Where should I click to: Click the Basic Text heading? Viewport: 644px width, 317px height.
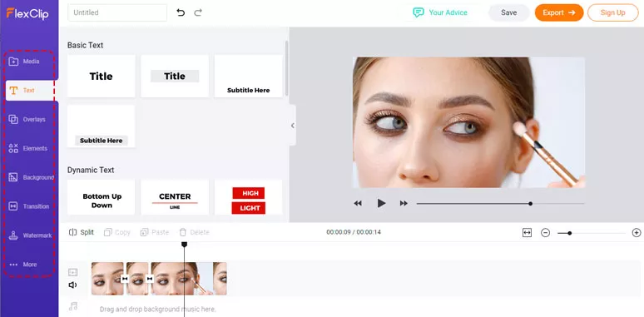[86, 45]
